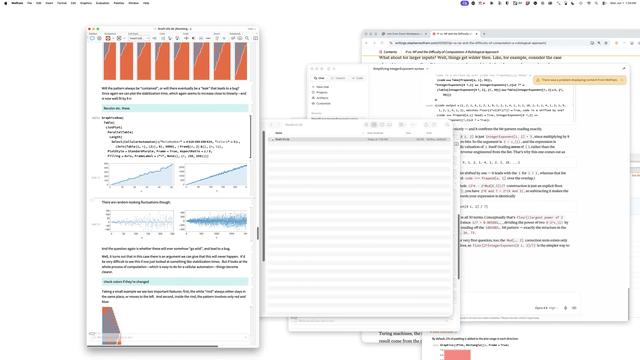Click the Artifacts icon in chat sidebar

[313, 98]
